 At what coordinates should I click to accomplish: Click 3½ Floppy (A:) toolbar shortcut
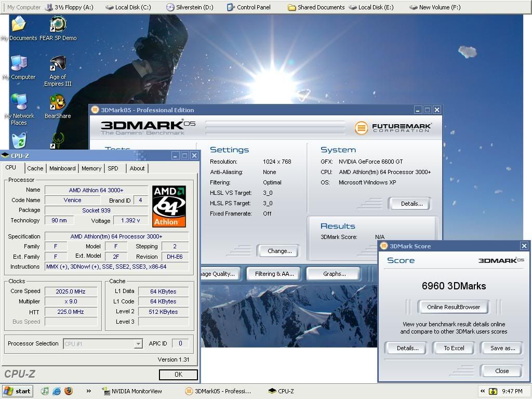point(70,7)
